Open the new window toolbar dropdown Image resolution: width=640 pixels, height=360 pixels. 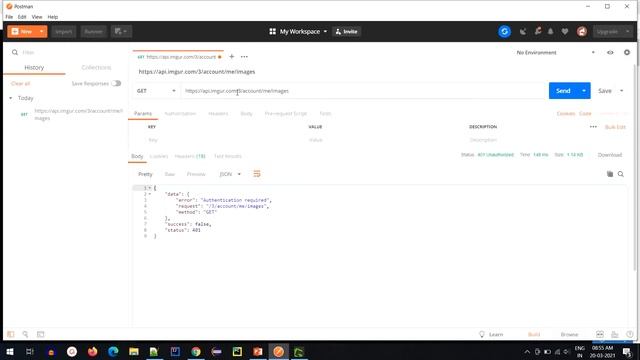click(121, 31)
